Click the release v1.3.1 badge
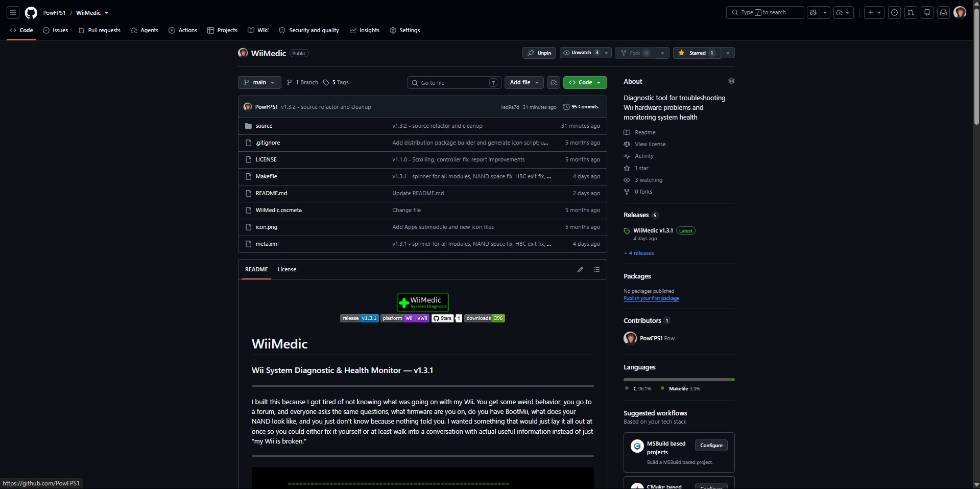This screenshot has height=489, width=980. (x=360, y=318)
